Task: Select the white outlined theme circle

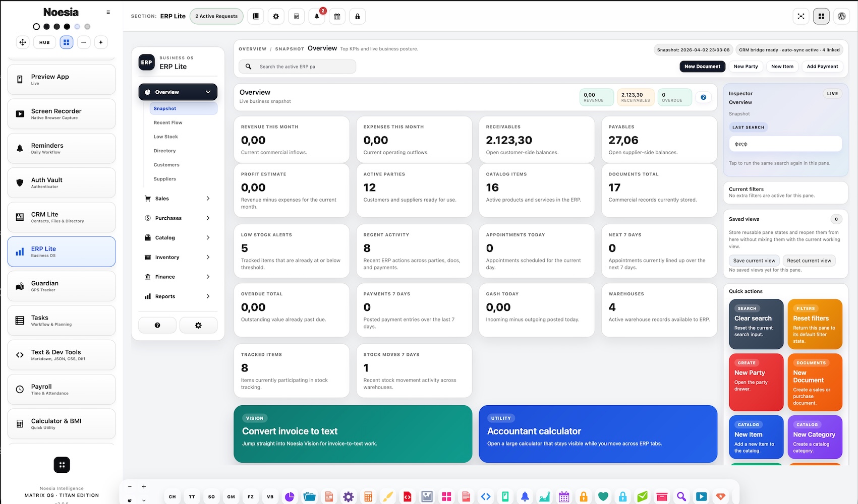Action: (36, 27)
